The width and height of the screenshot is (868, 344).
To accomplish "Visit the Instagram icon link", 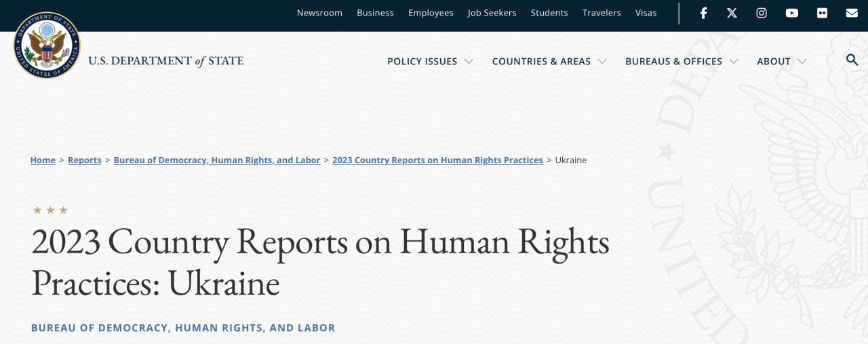I will [x=762, y=13].
